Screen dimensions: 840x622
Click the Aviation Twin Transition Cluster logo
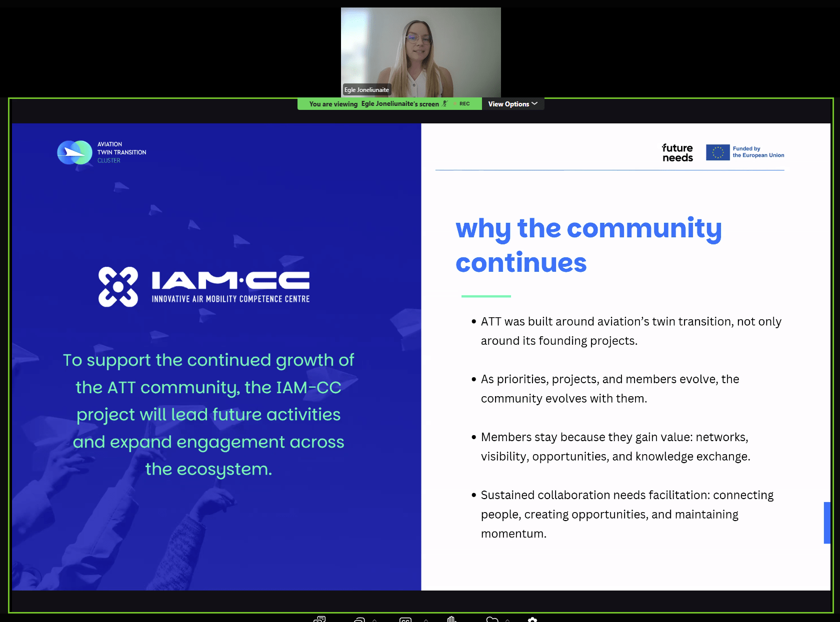(x=102, y=152)
